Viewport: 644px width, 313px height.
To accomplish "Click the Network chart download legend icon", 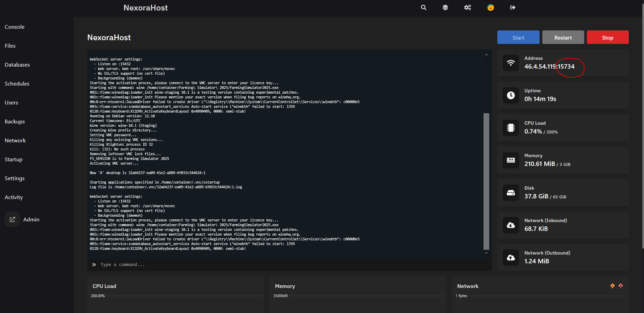I will (x=613, y=286).
